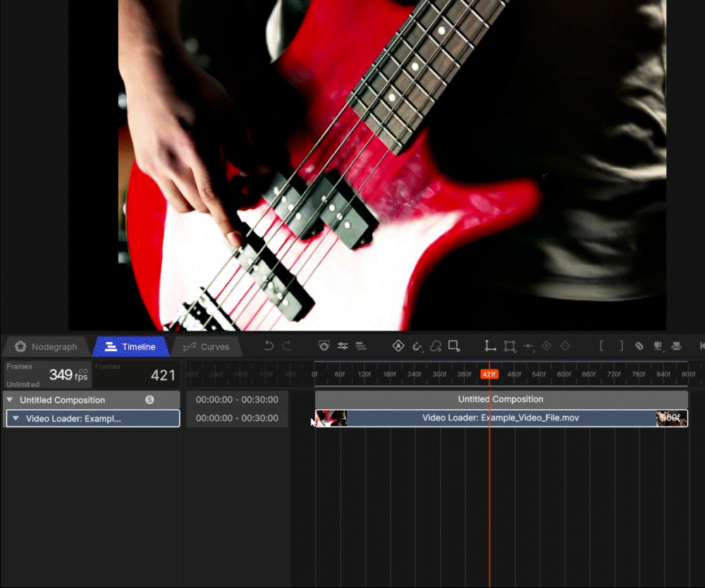Click the sliders settings icon in toolbar

(x=343, y=346)
